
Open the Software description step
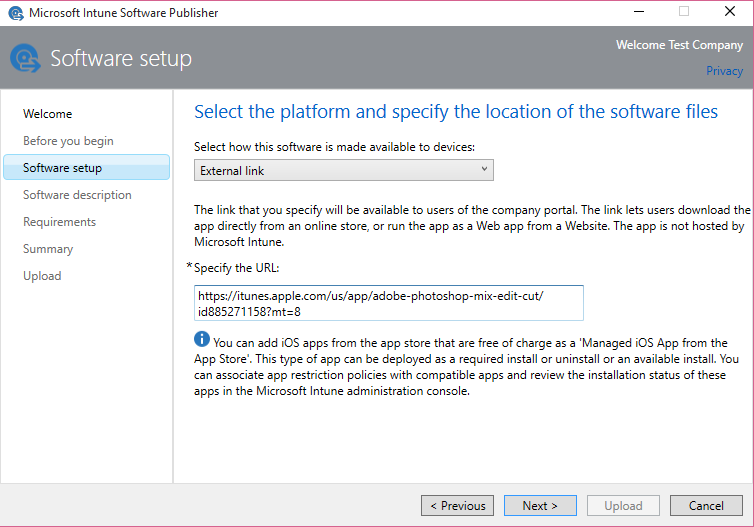pyautogui.click(x=77, y=195)
